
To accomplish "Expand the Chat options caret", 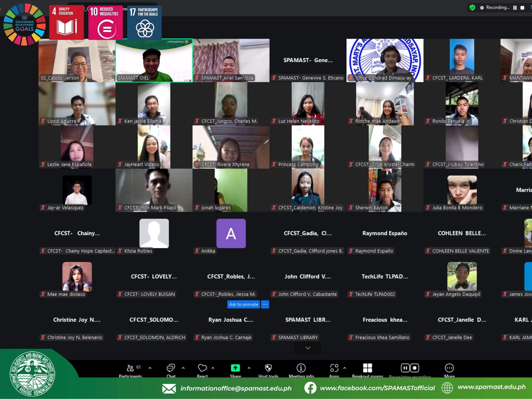I will pos(183,368).
